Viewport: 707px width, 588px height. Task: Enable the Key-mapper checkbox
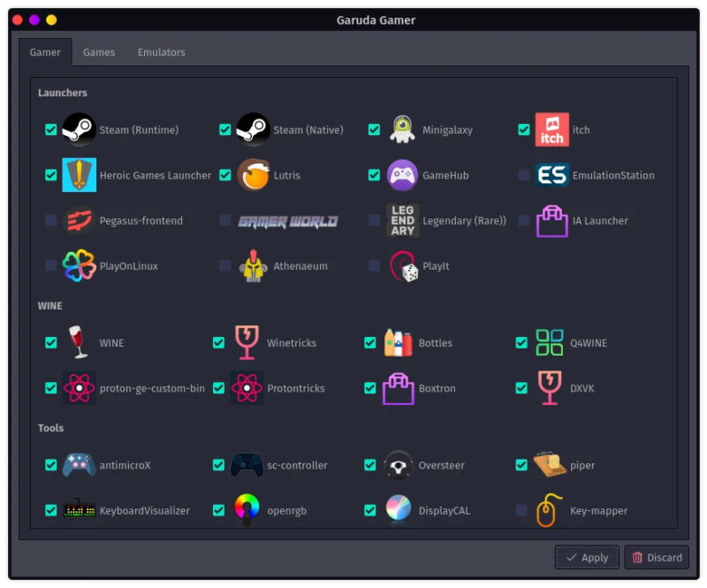point(522,509)
